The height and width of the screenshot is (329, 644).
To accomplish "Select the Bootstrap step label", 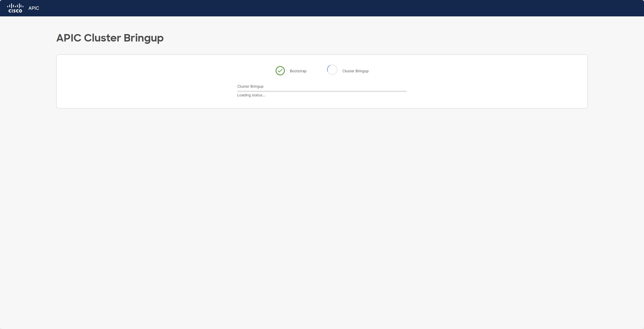I will point(298,71).
